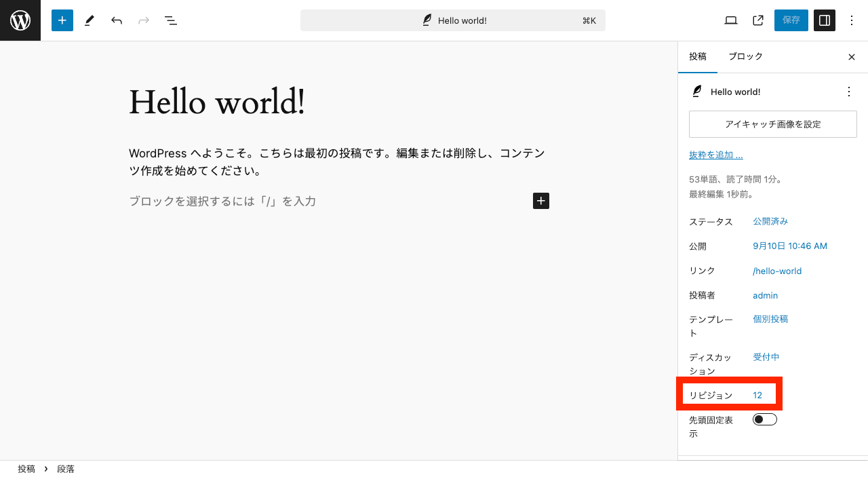
Task: Select 投稿 in the bottom breadcrumb
Action: point(26,469)
